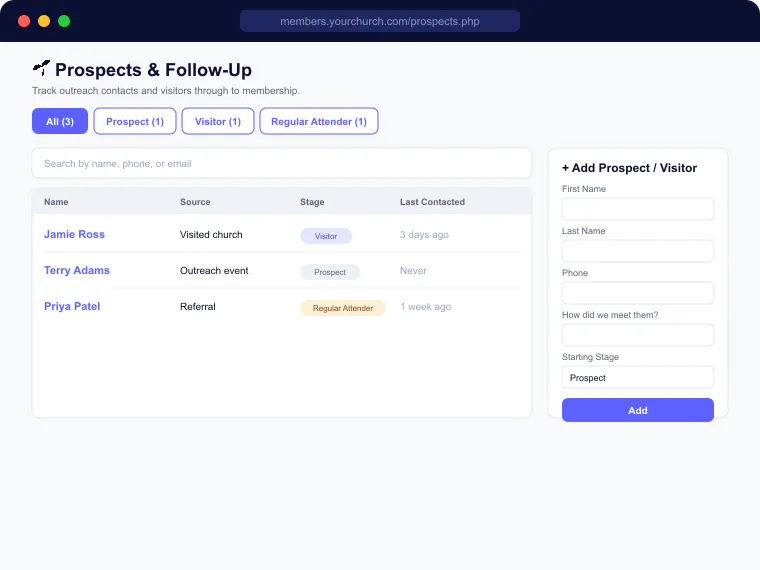Select the All (3) filter tab
Image resolution: width=760 pixels, height=570 pixels.
click(x=60, y=121)
